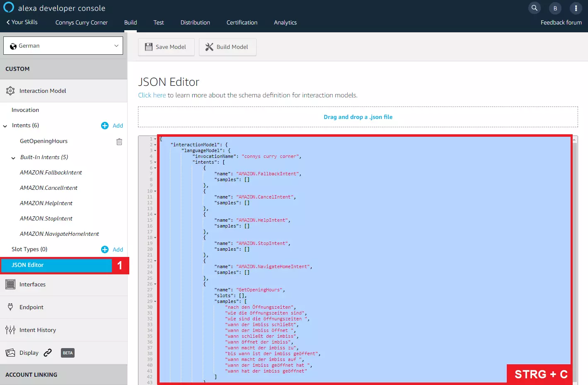Click the plus icon next to Slot Types
Viewport: 588px width, 385px height.
click(105, 249)
